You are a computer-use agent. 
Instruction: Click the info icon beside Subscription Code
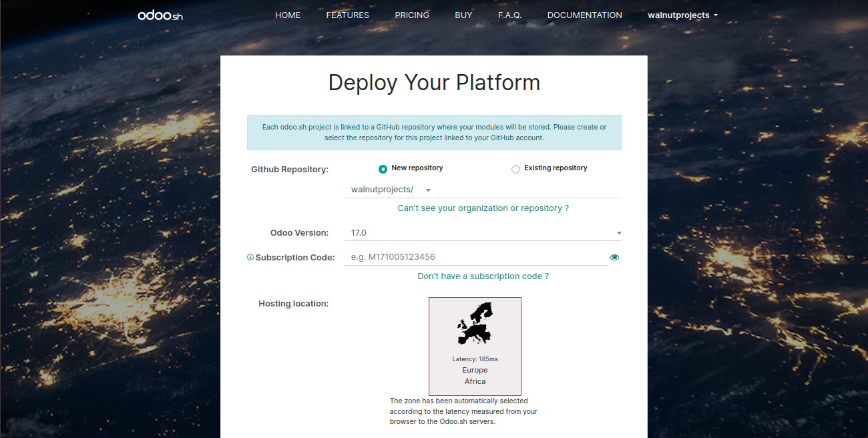(x=250, y=257)
